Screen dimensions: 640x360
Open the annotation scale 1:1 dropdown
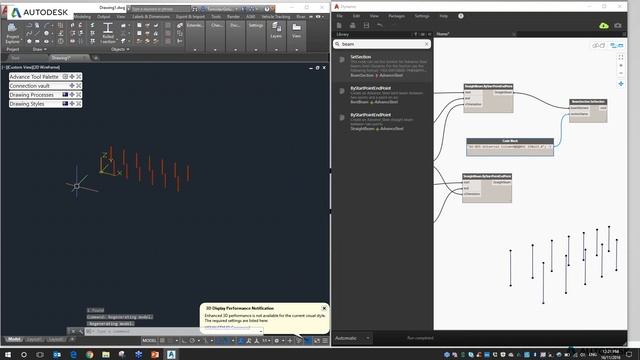click(266, 340)
